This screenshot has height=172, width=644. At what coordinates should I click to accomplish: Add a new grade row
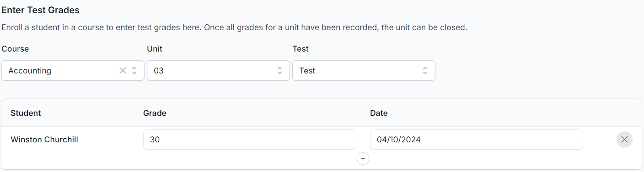point(363,158)
